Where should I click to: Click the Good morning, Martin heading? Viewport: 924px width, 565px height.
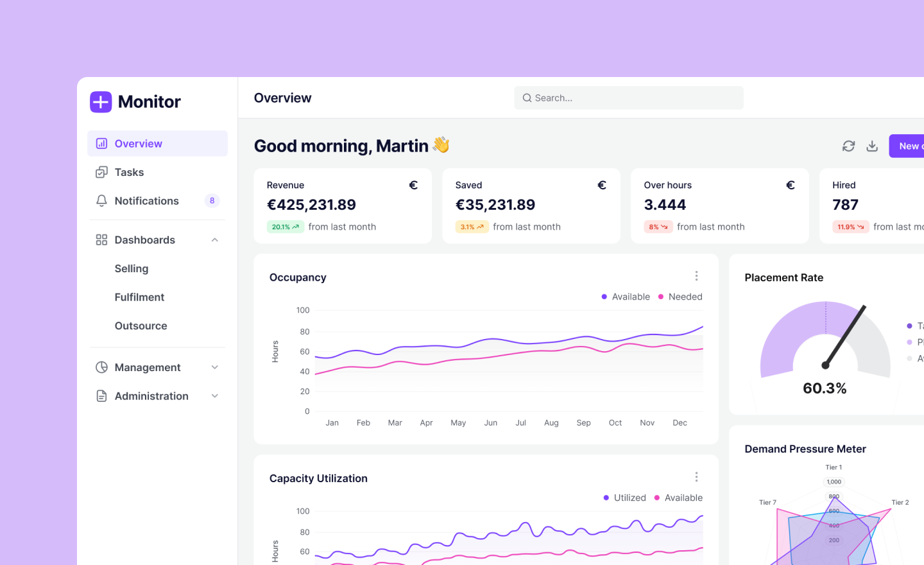(341, 146)
